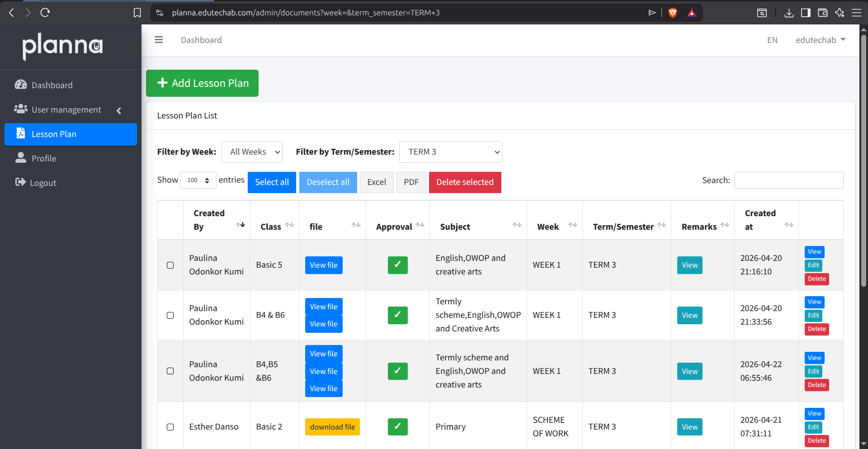View file for the Basic 5 row
This screenshot has width=868, height=449.
click(x=324, y=265)
